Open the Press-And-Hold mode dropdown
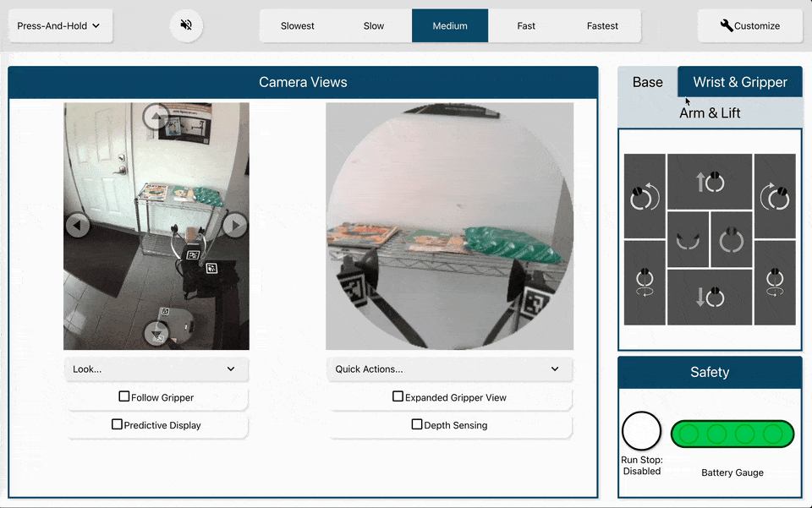812x508 pixels. point(60,25)
